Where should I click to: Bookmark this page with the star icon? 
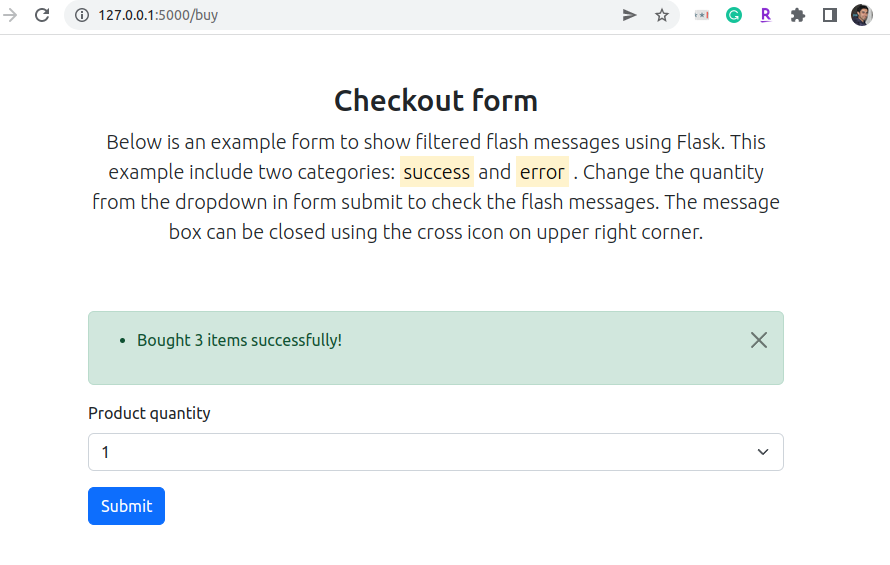click(x=661, y=15)
